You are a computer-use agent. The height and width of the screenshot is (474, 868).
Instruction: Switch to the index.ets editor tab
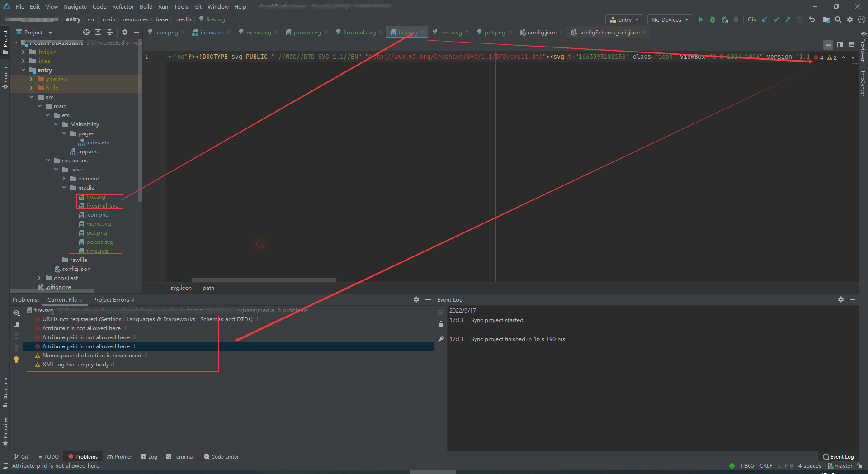point(212,32)
